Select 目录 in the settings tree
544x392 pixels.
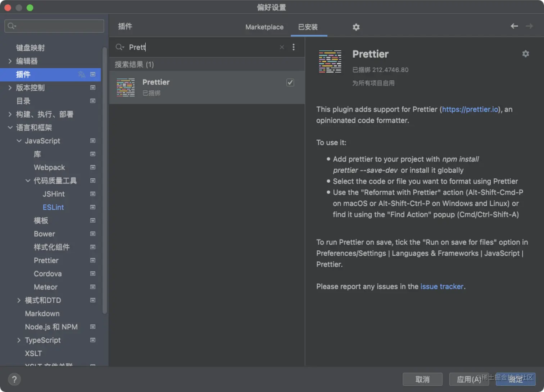23,101
